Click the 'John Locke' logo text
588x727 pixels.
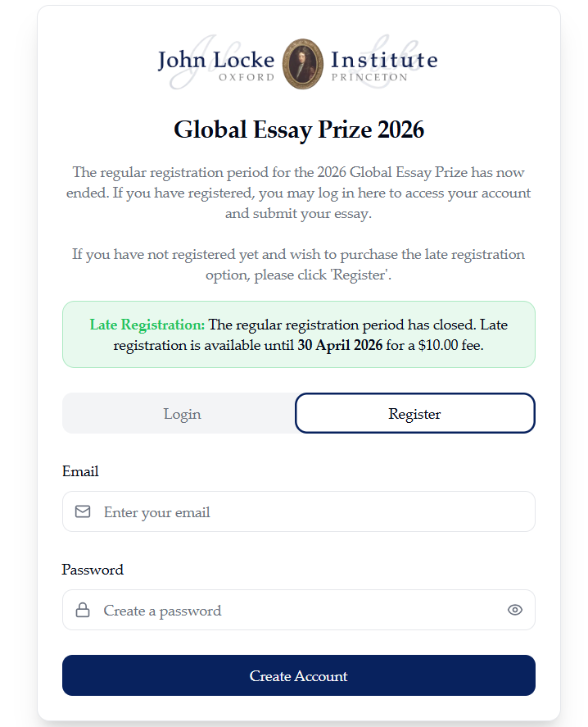click(x=215, y=60)
